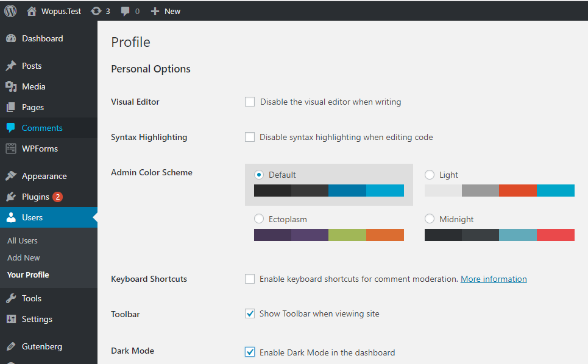Click the red swatch in Light scheme
The width and height of the screenshot is (588, 364).
click(x=518, y=191)
